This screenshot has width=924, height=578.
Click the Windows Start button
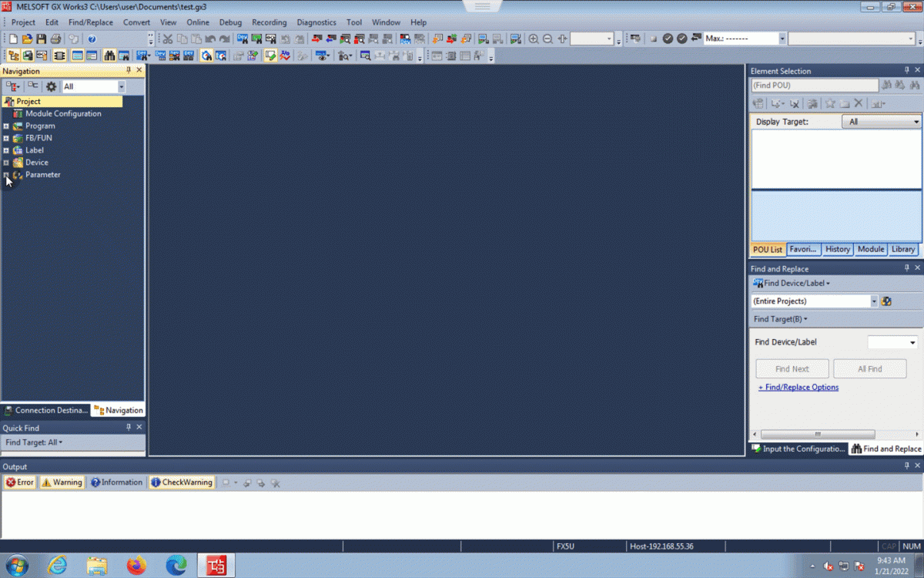pos(17,566)
